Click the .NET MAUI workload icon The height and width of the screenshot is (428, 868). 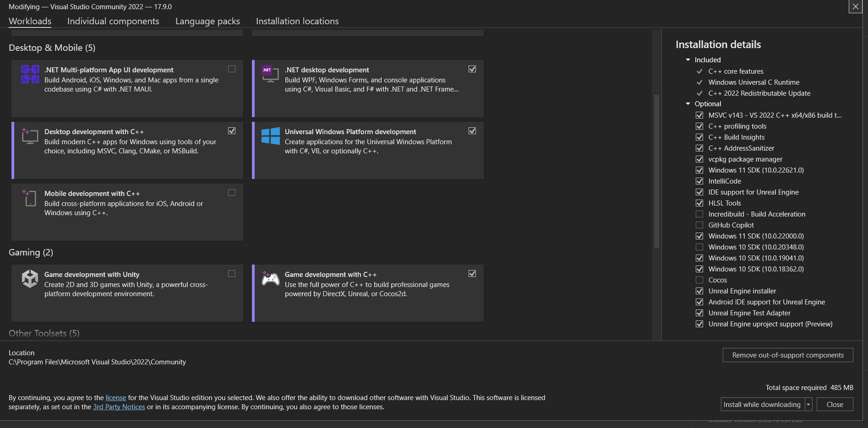point(30,74)
